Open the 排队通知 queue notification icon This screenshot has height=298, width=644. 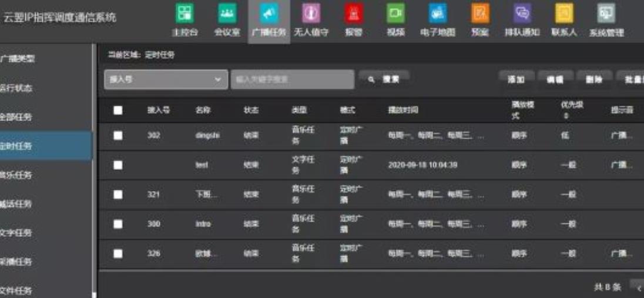(x=522, y=14)
